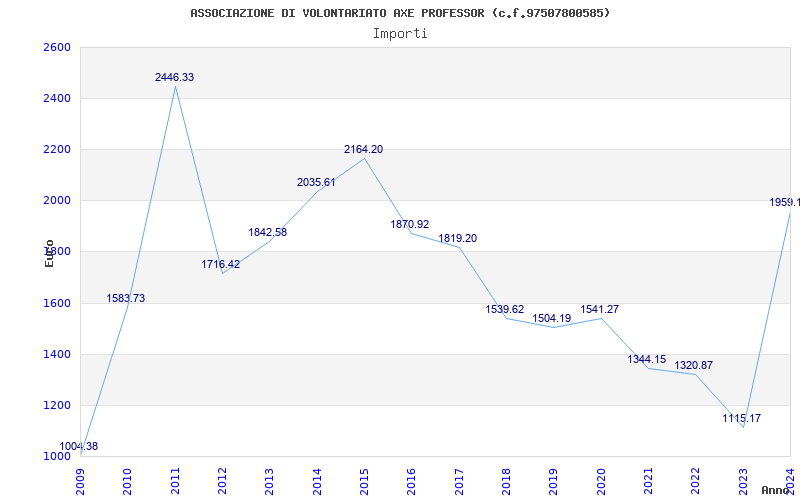Click the 2013 x-axis year label
The width and height of the screenshot is (800, 500).
(270, 482)
